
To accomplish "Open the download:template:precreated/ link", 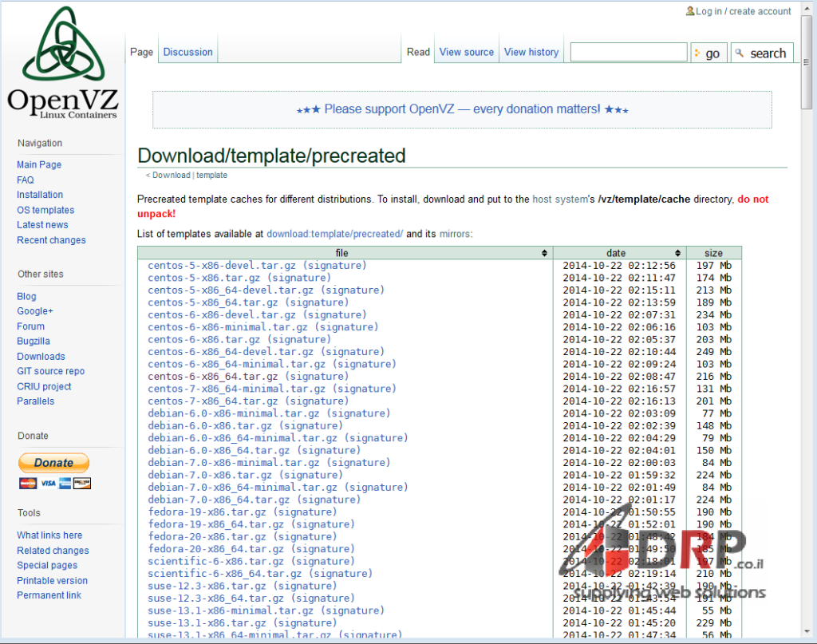I will click(x=334, y=234).
